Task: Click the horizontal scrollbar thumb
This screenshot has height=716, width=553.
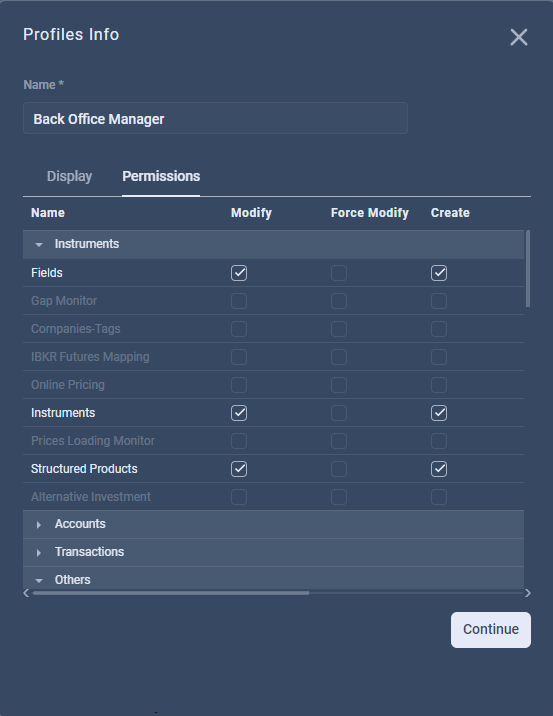Action: tap(171, 593)
